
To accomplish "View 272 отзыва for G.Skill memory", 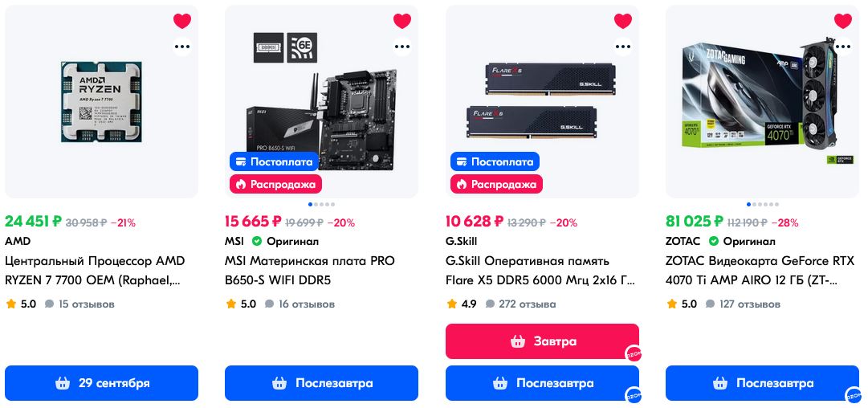I will tap(521, 304).
